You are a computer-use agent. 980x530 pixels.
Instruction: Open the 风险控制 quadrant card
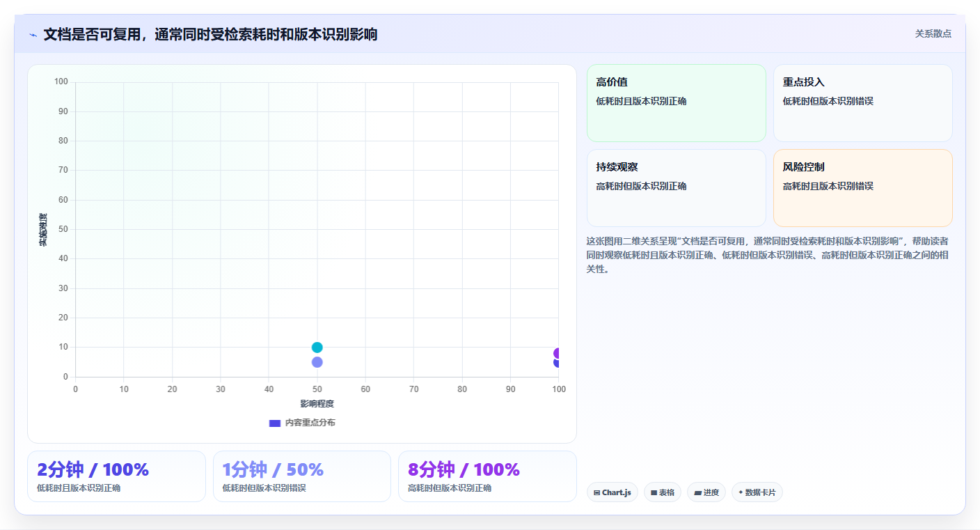click(x=863, y=188)
